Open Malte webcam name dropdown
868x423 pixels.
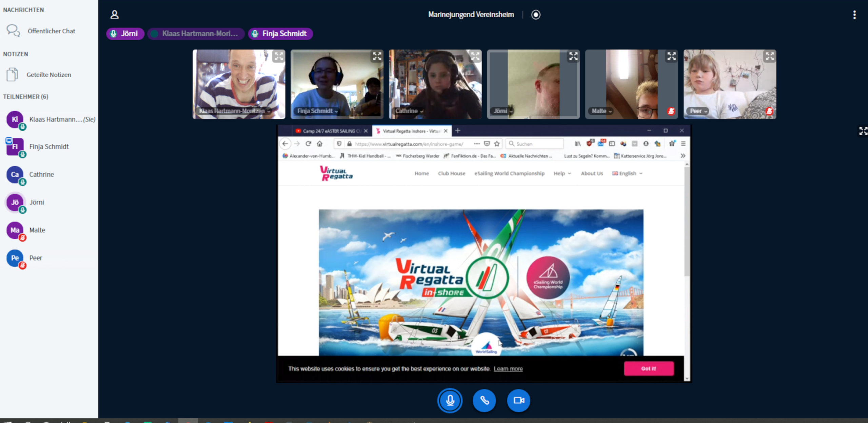coord(601,111)
